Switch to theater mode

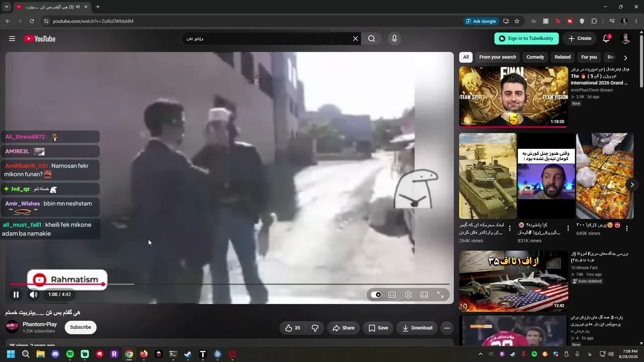point(424,295)
